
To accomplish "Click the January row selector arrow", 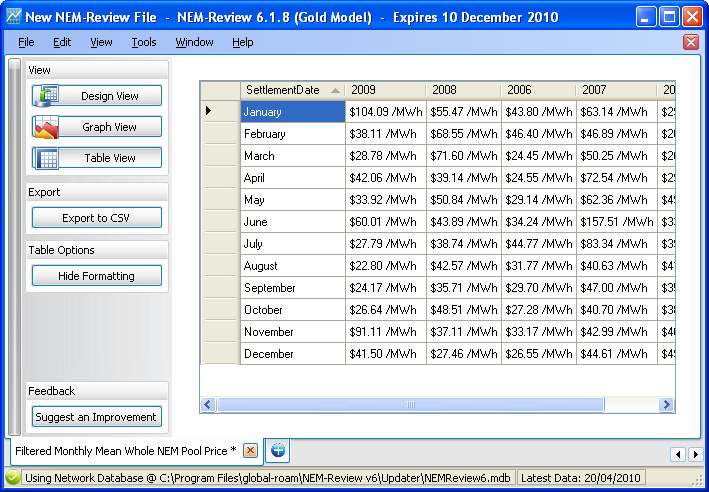I will [x=209, y=110].
